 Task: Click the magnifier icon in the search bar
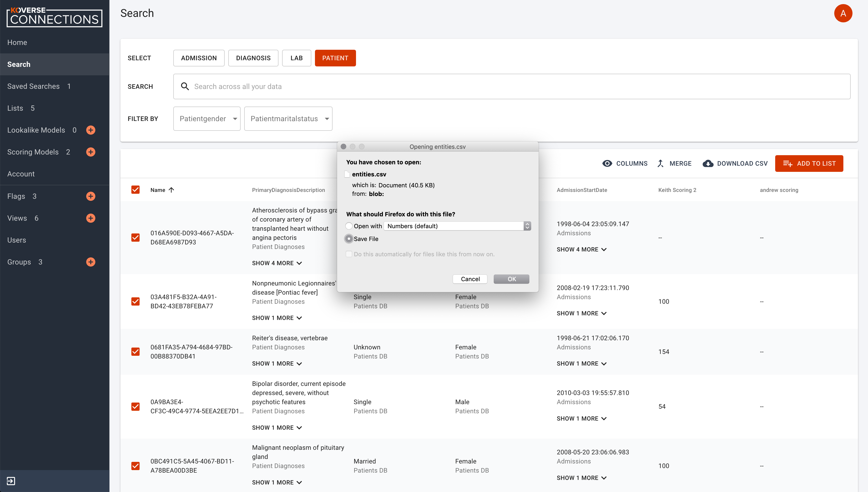pyautogui.click(x=185, y=86)
